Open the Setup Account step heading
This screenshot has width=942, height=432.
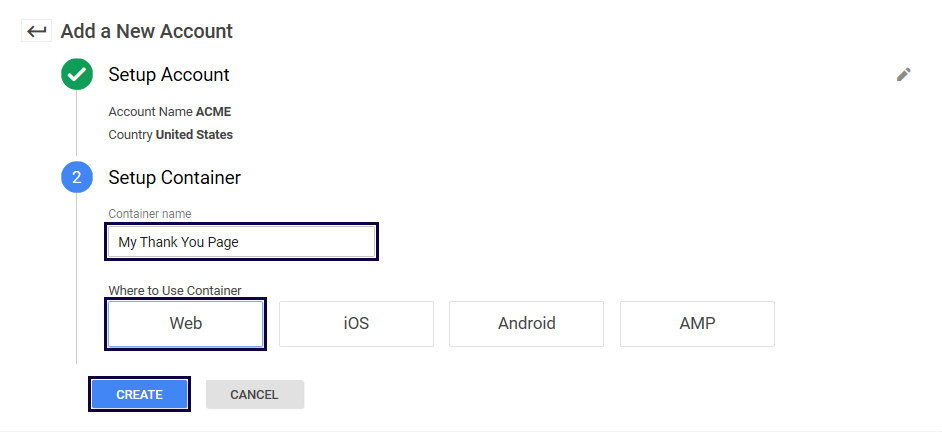pyautogui.click(x=169, y=75)
